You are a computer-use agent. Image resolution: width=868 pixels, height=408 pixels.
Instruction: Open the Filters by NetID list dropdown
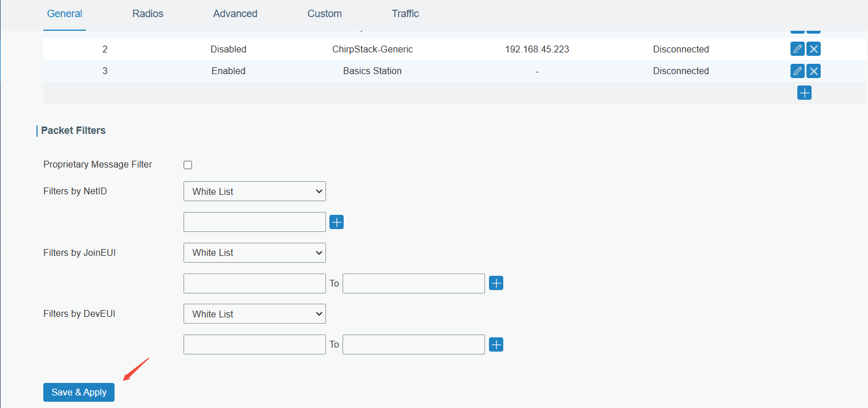point(255,191)
